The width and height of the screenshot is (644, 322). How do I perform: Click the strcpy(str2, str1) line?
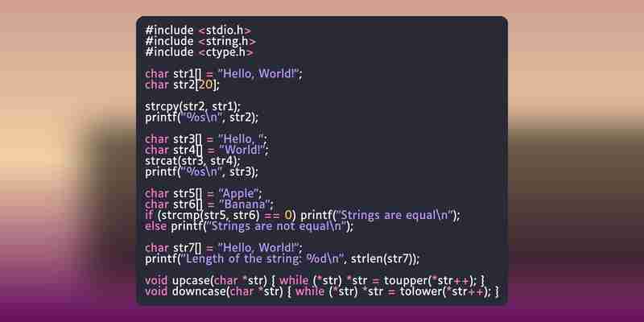pos(192,107)
